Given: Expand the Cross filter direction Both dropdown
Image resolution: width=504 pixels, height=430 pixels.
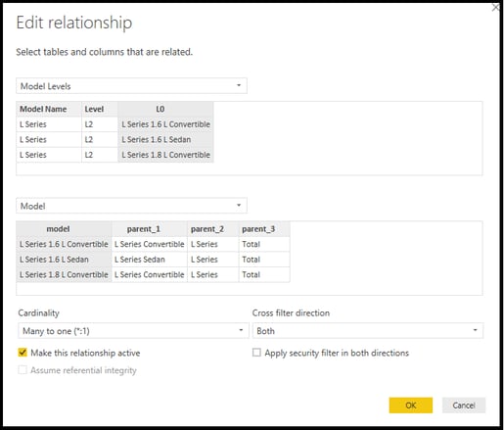Looking at the screenshot, I should tap(368, 331).
